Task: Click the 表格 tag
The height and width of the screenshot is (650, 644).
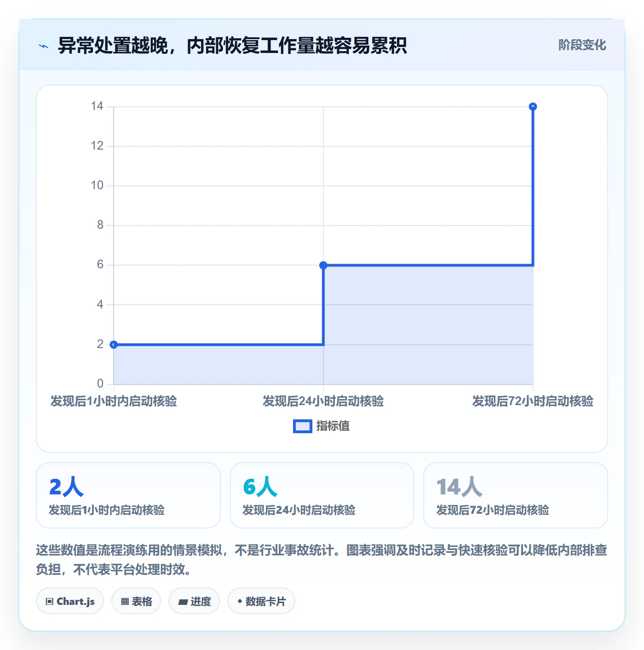Action: point(136,601)
